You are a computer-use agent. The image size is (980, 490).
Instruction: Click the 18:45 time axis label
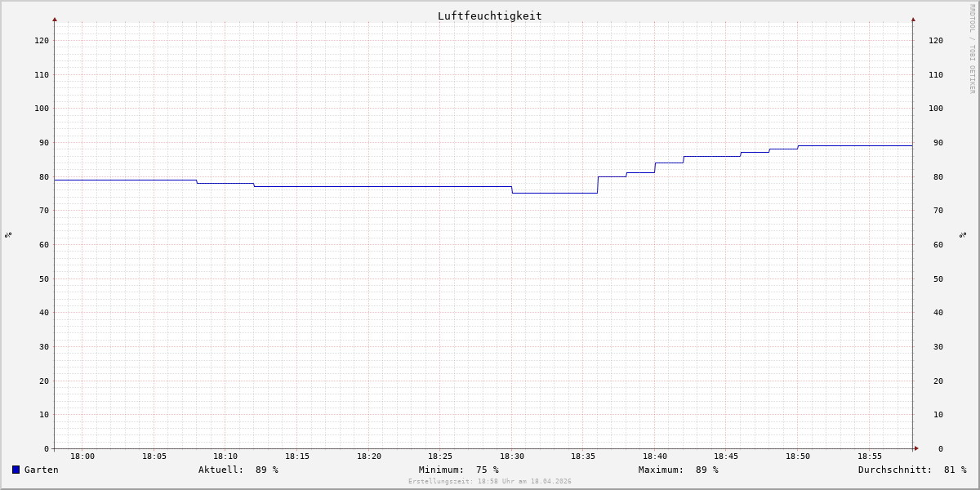point(726,457)
